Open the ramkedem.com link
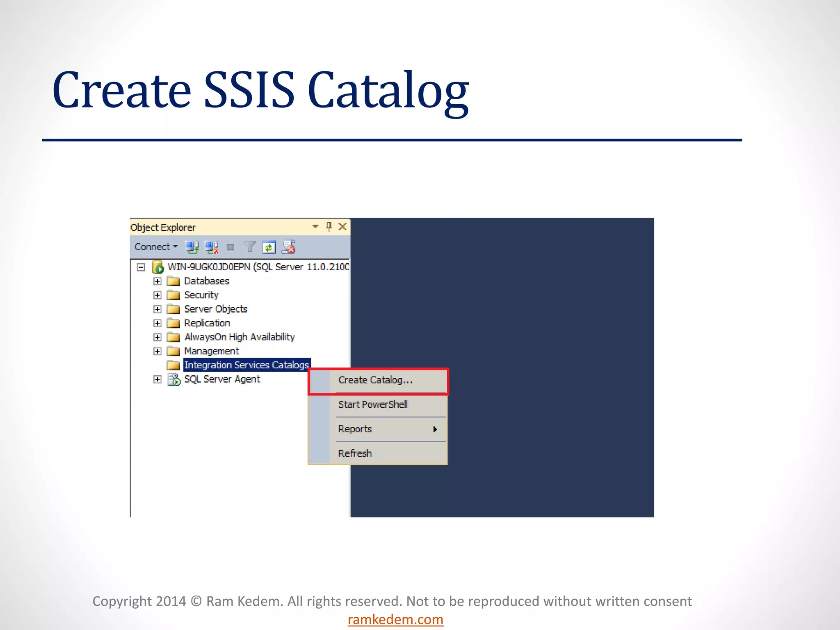Viewport: 840px width, 630px height. point(395,619)
